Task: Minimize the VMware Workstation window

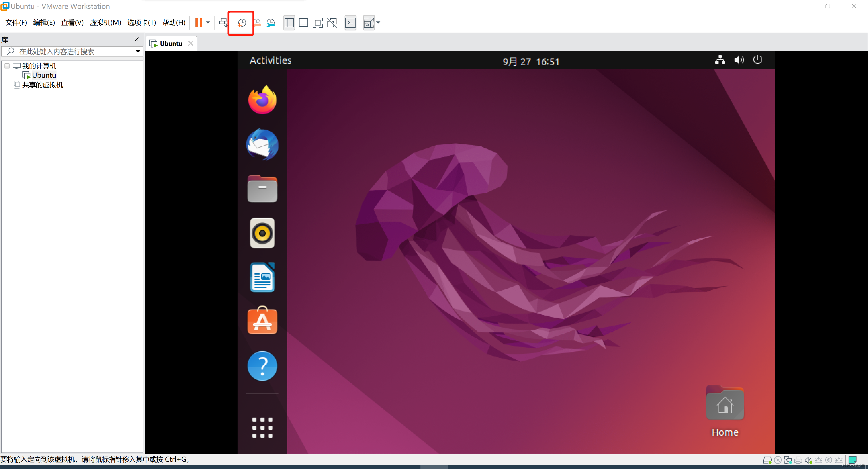Action: pyautogui.click(x=802, y=6)
